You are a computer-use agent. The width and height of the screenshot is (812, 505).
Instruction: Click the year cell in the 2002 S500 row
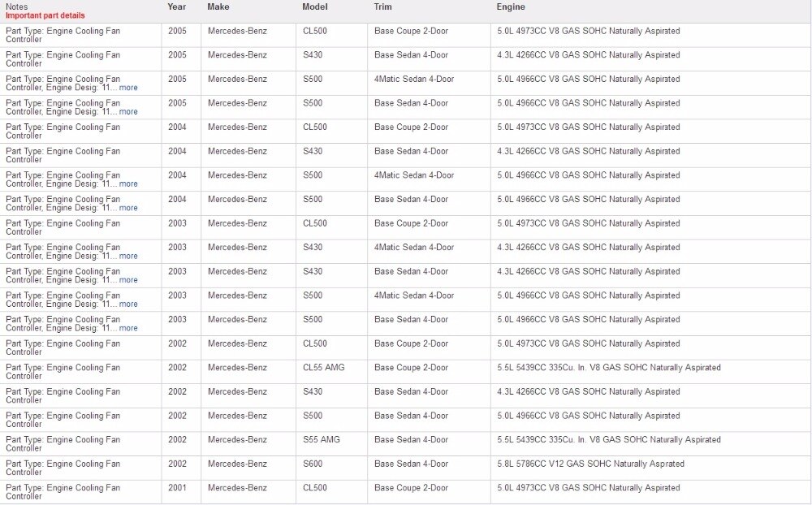tap(177, 416)
